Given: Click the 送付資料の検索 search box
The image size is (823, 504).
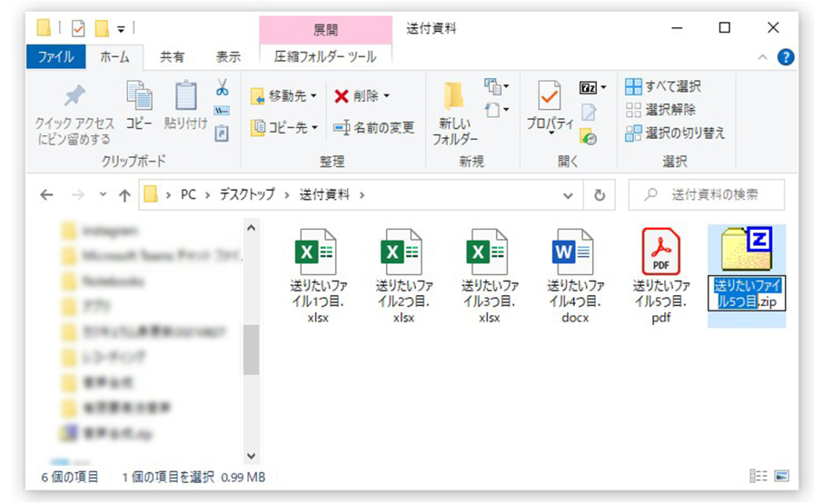Looking at the screenshot, I should pos(707,194).
